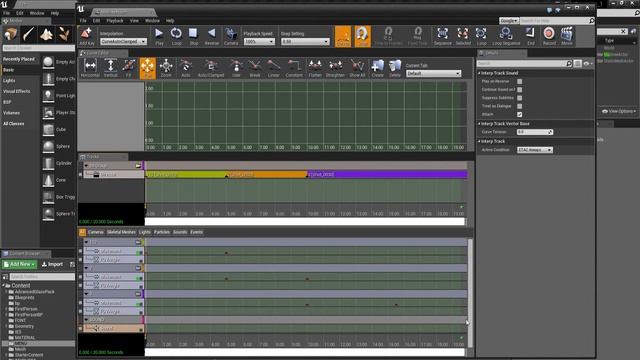Click the User tangent icon
640x360 pixels.
(236, 68)
